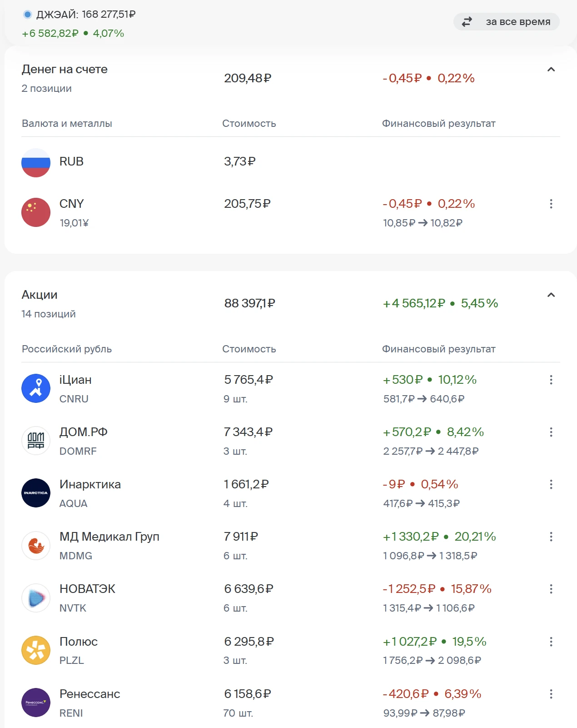Image resolution: width=577 pixels, height=728 pixels.
Task: Open three-dot menu for Ренессанс row
Action: coord(551,694)
